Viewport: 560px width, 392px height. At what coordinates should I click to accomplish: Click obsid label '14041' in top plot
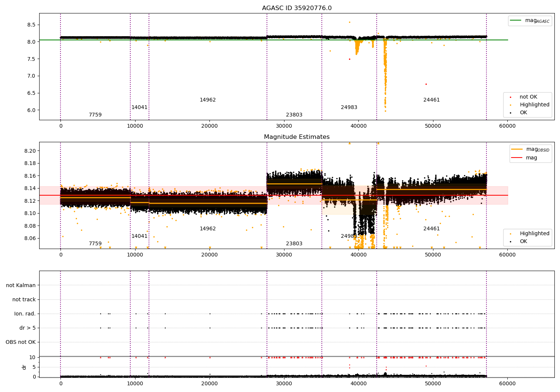(139, 108)
